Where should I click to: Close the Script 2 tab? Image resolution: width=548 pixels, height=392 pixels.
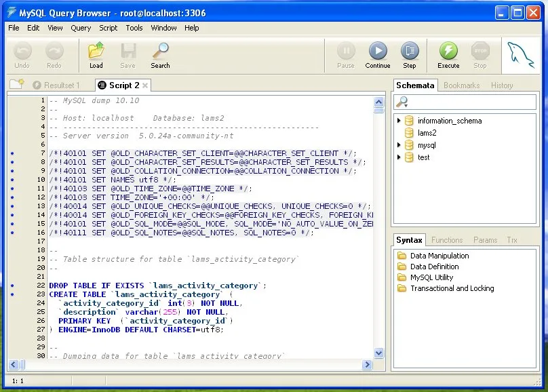coord(145,85)
